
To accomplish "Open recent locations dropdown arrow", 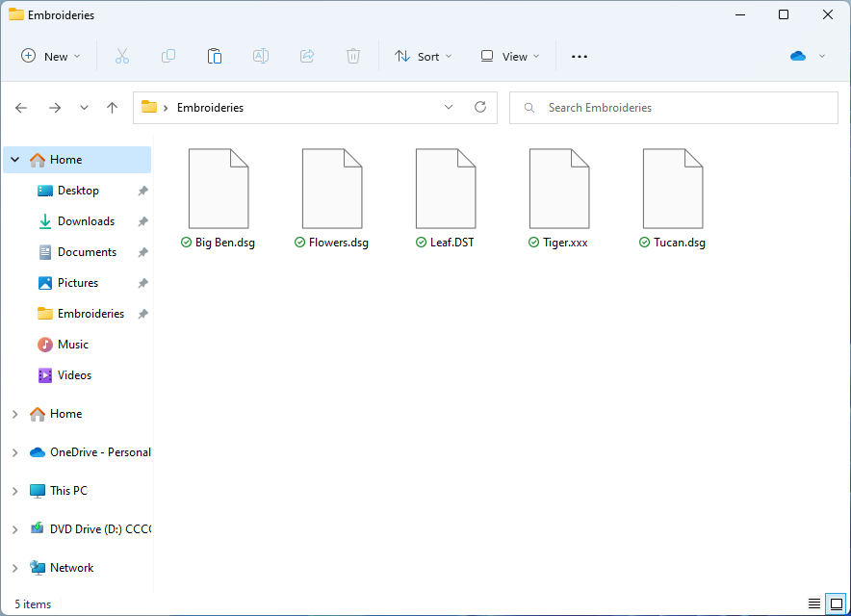I will click(x=84, y=108).
